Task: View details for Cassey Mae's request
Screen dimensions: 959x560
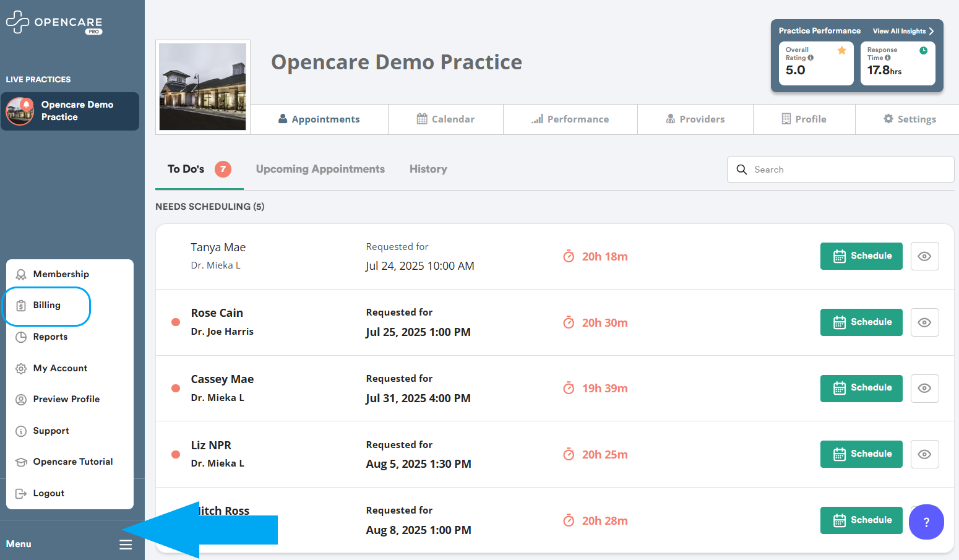Action: coord(924,389)
